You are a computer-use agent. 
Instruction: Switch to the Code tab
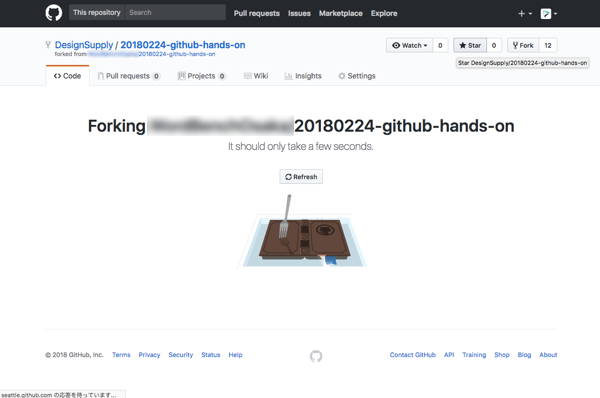68,76
